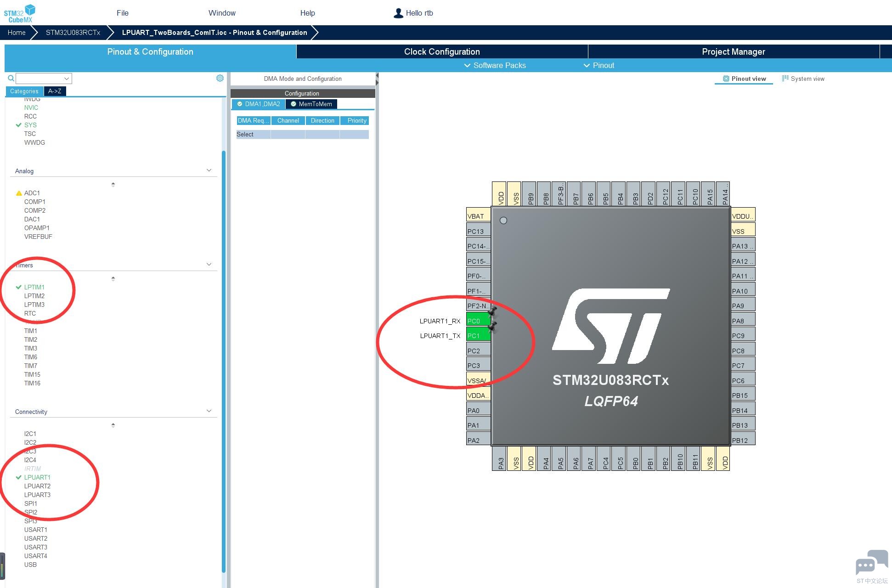Select LPTIM1 in Timers list
The width and height of the screenshot is (892, 588).
tap(34, 287)
